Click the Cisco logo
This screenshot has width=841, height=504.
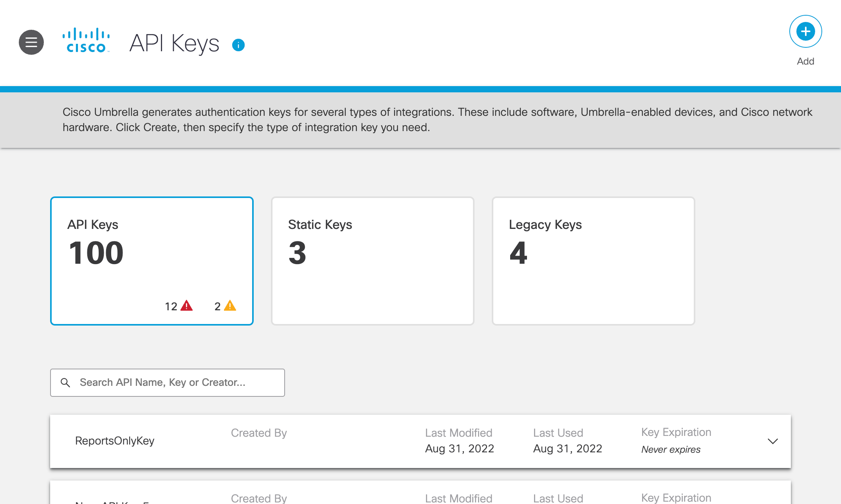pyautogui.click(x=86, y=40)
